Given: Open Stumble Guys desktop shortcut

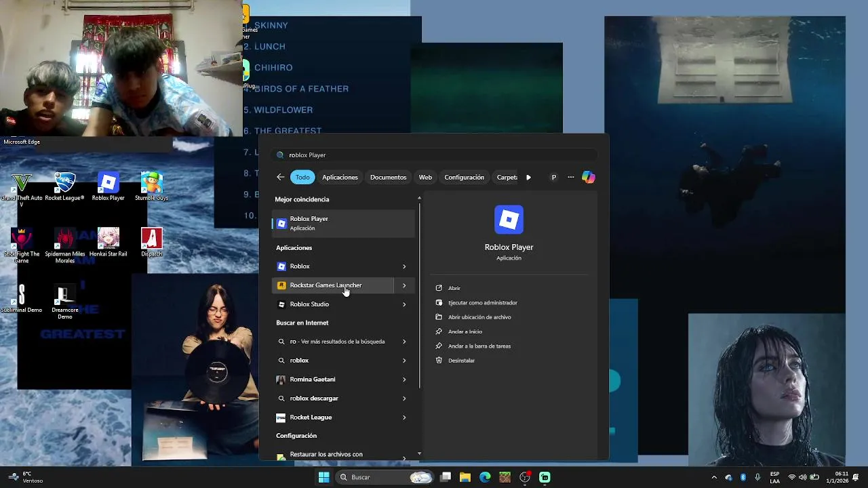Looking at the screenshot, I should (x=151, y=187).
